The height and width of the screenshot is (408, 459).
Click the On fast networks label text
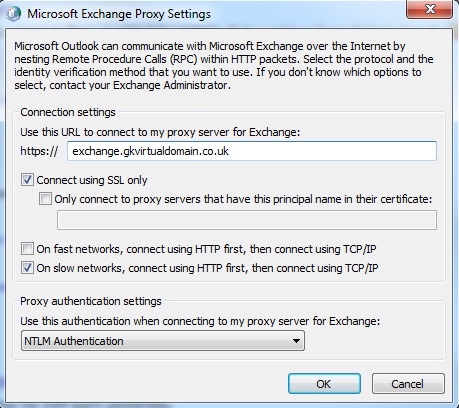tap(206, 249)
